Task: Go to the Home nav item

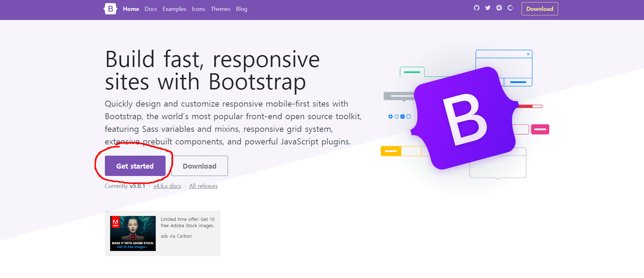Action: [131, 9]
